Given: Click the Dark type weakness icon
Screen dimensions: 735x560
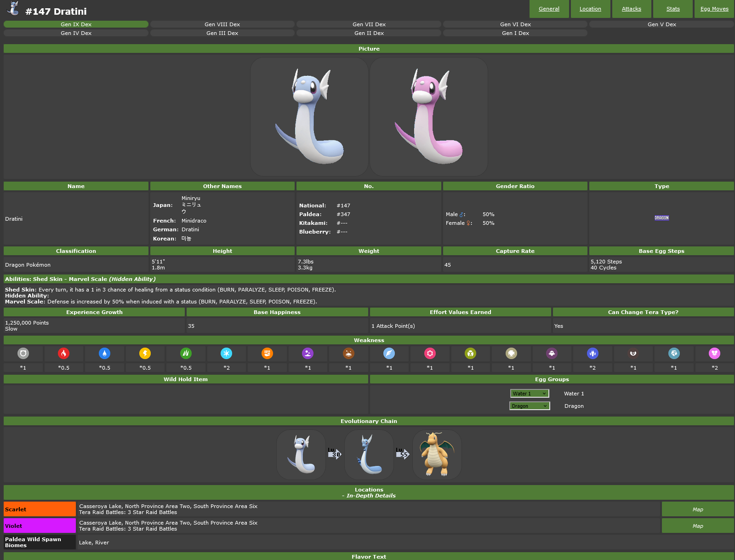Looking at the screenshot, I should click(633, 353).
